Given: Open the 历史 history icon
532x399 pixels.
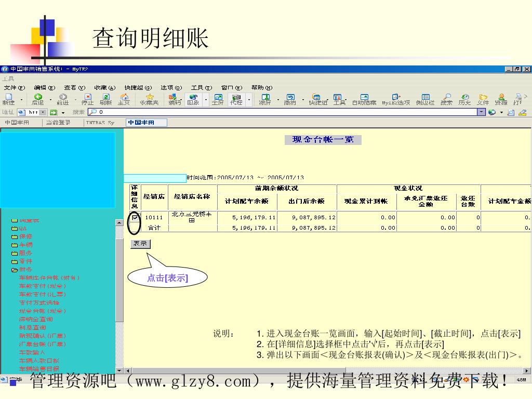Looking at the screenshot, I should (465, 99).
